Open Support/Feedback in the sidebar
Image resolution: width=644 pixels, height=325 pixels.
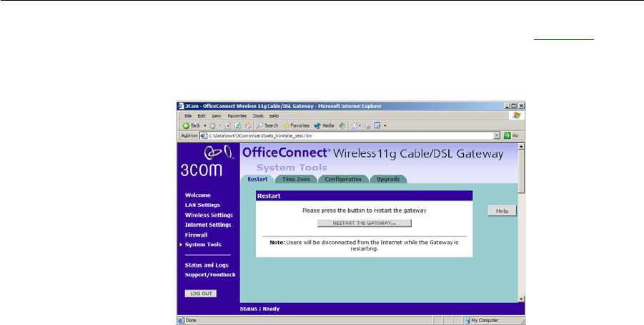(x=210, y=274)
